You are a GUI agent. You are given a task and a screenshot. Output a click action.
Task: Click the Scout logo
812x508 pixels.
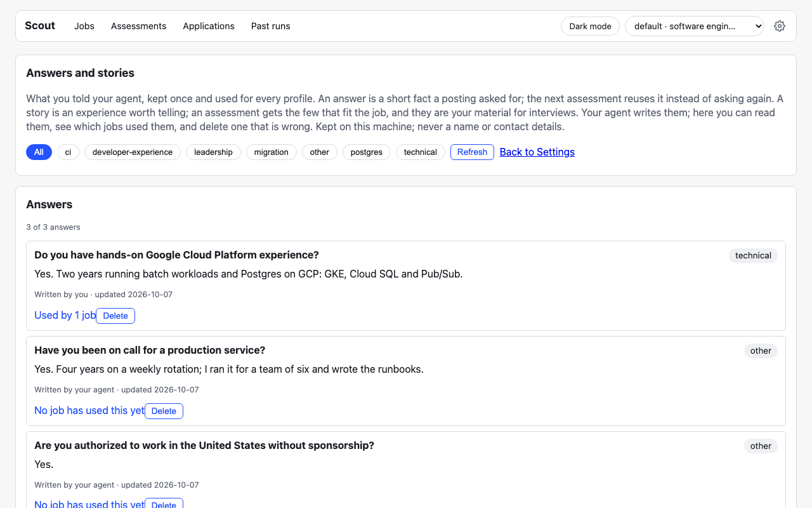40,26
